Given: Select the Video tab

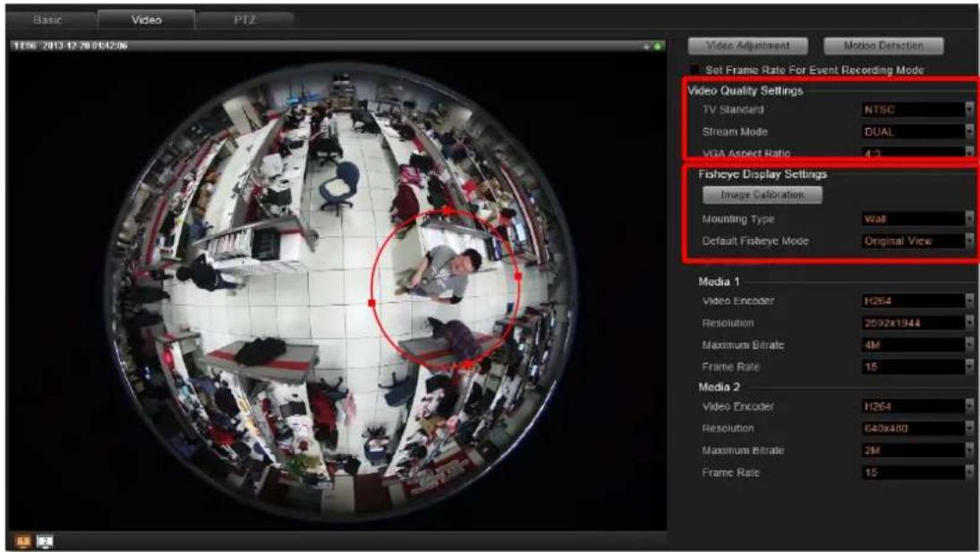Looking at the screenshot, I should 146,20.
